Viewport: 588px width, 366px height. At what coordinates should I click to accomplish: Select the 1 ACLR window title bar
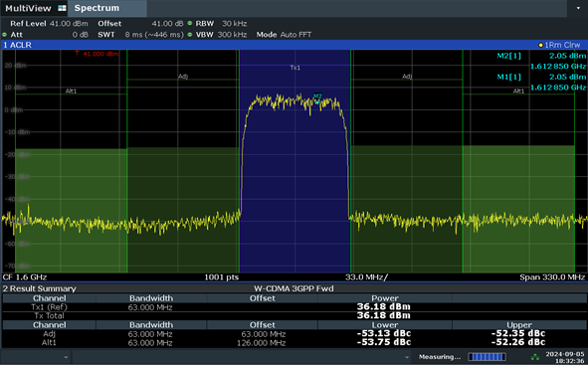tap(294, 45)
